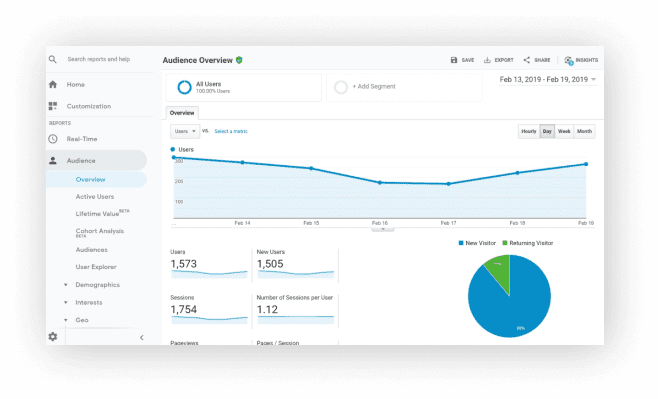
Task: Click the Customization sidebar label
Action: 89,106
